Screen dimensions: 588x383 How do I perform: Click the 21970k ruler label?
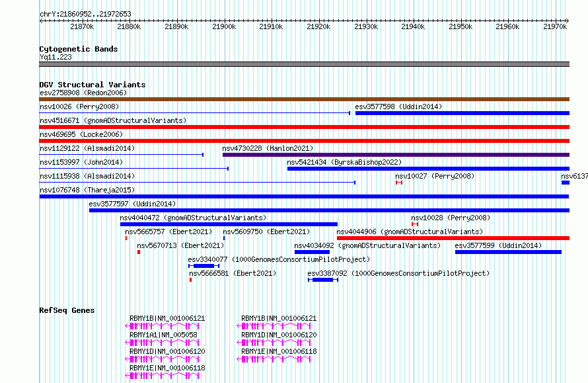556,26
